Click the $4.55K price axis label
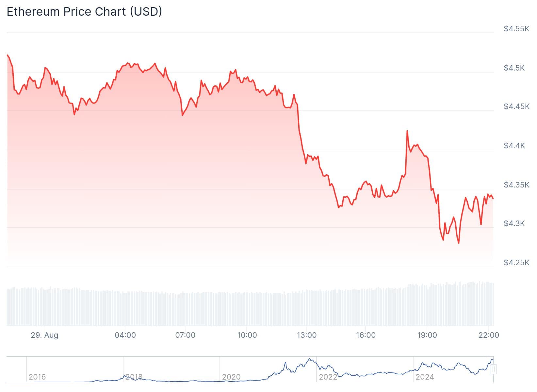The width and height of the screenshot is (537, 392). point(516,29)
